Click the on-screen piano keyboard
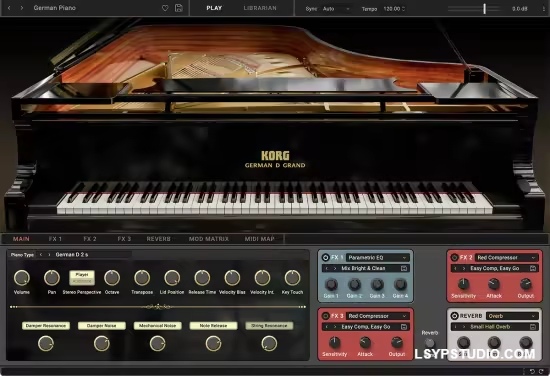The height and width of the screenshot is (376, 550). (275, 198)
